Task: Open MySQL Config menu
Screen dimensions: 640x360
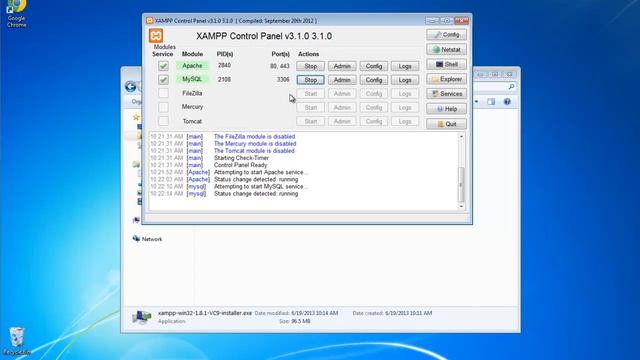Action: pos(373,80)
